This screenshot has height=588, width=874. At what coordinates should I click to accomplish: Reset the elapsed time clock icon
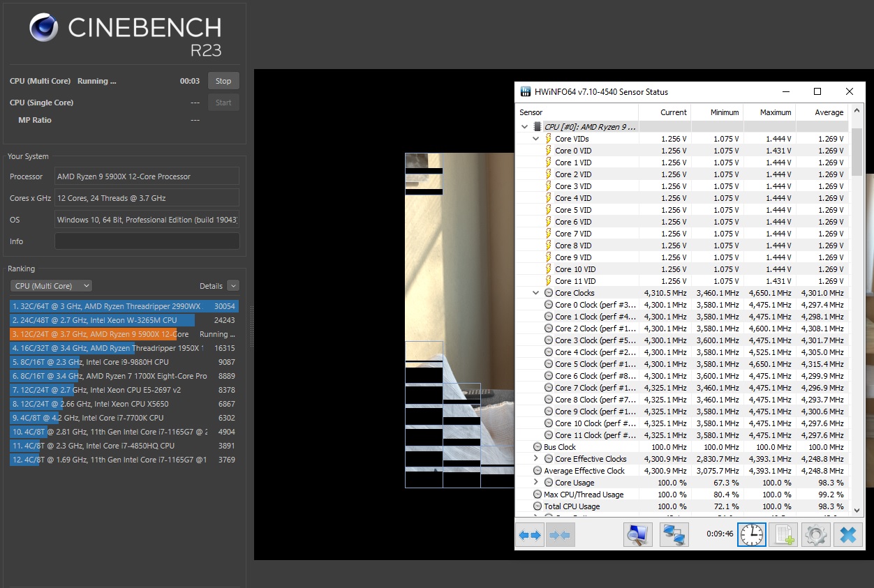tap(752, 535)
